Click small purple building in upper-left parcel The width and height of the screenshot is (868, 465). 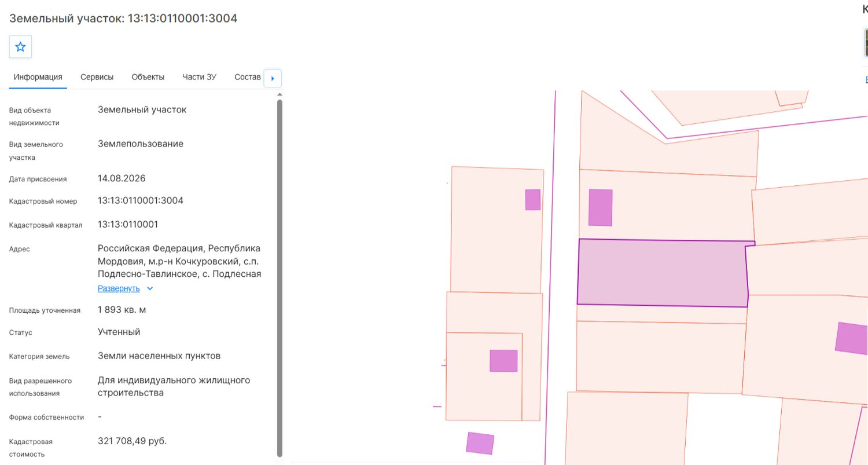coord(533,200)
